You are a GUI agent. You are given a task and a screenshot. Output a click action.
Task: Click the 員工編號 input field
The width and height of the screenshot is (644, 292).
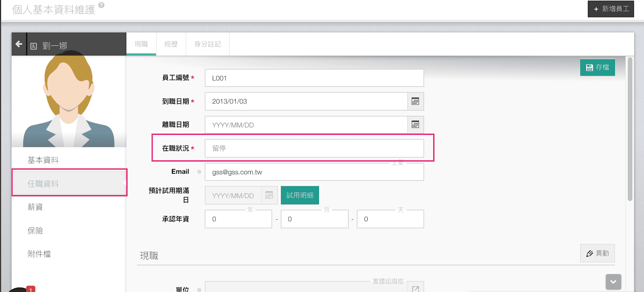click(314, 78)
